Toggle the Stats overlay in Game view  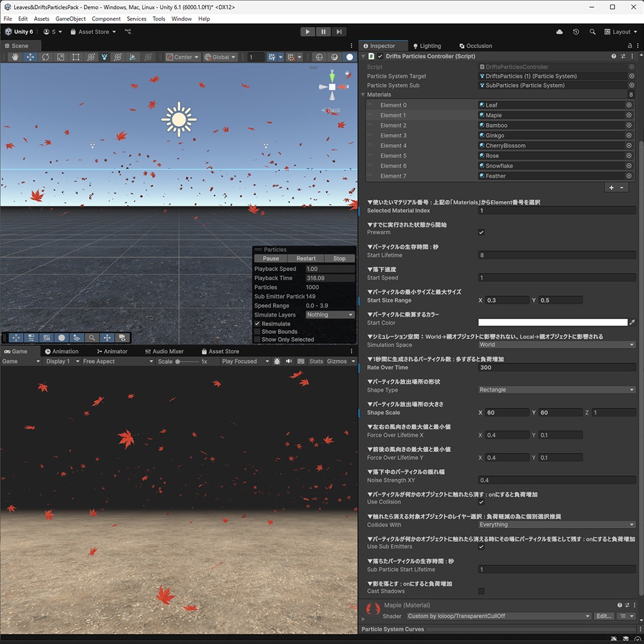[x=316, y=361]
